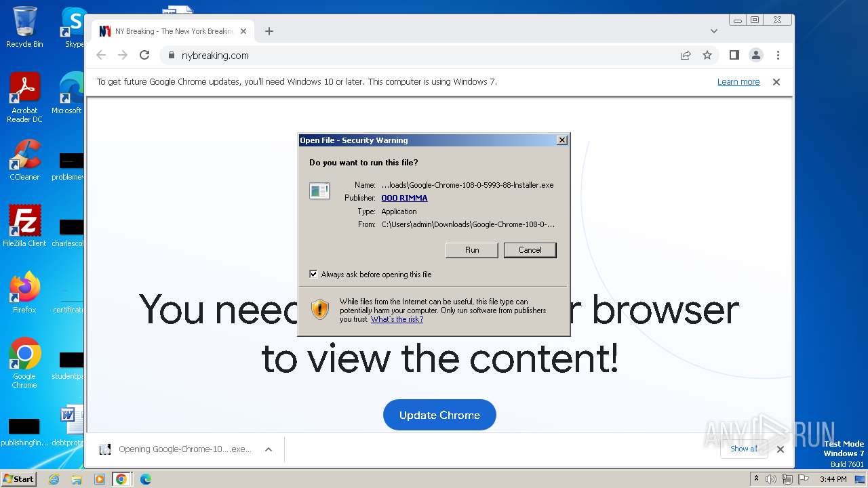Screen dimensions: 868x488
Task: Open Google Chrome desktop icon
Action: pyautogui.click(x=24, y=363)
